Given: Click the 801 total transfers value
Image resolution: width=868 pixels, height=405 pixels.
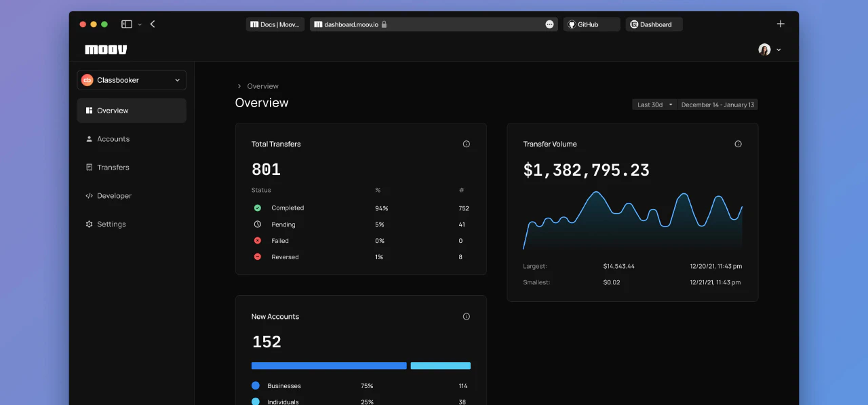Looking at the screenshot, I should (266, 170).
